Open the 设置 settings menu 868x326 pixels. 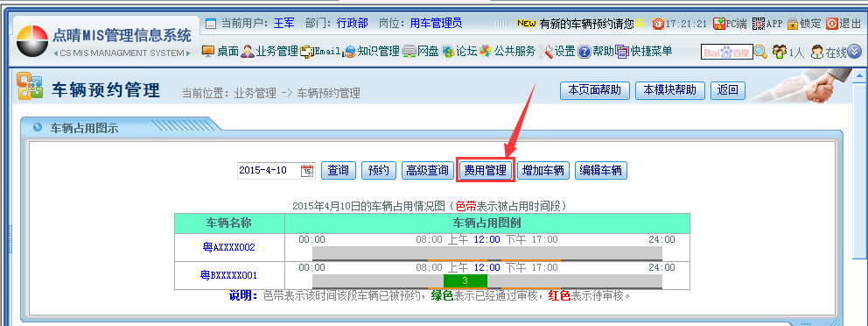point(556,52)
